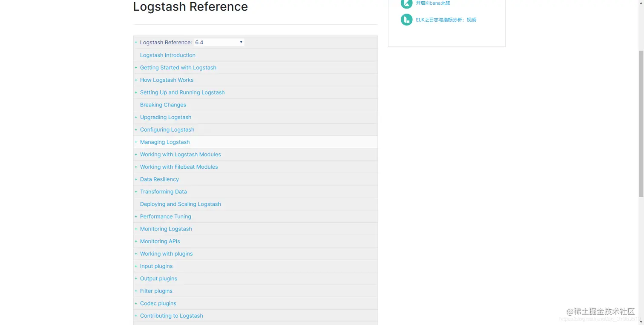This screenshot has height=325, width=644.
Task: Open Working with Filebeat Modules link
Action: [x=179, y=167]
